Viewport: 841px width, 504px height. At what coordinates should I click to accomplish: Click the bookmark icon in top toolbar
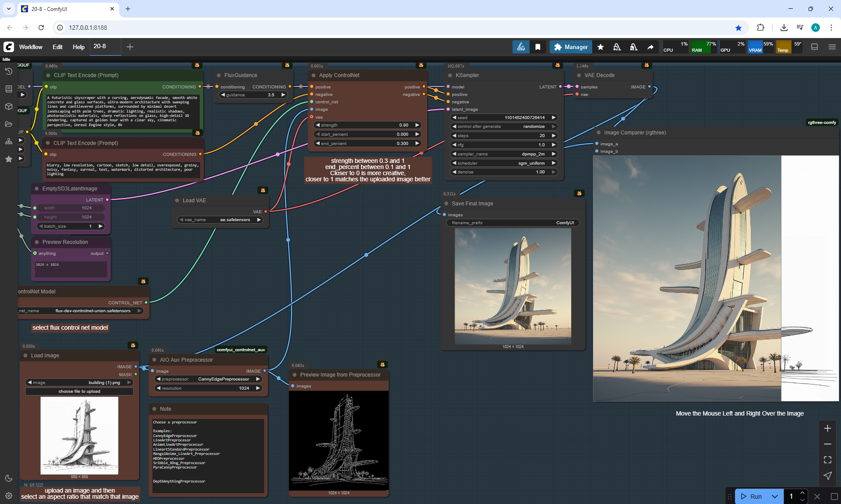538,47
